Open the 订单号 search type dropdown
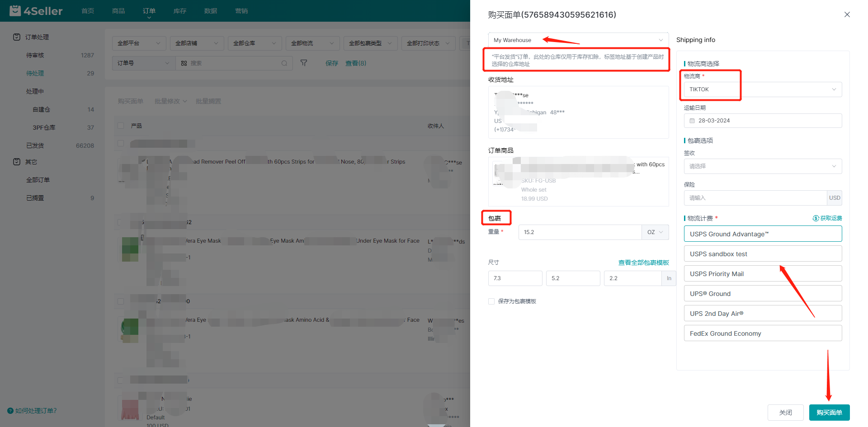The image size is (868, 427). click(x=143, y=63)
